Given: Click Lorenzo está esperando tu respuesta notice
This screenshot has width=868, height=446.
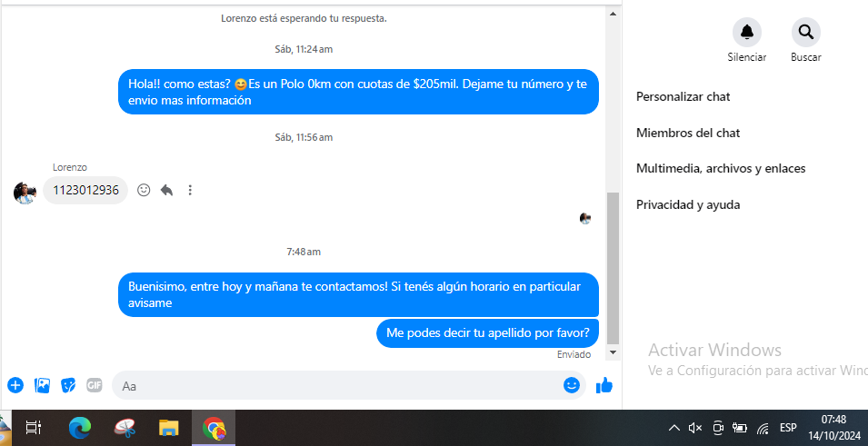Looking at the screenshot, I should pyautogui.click(x=304, y=18).
